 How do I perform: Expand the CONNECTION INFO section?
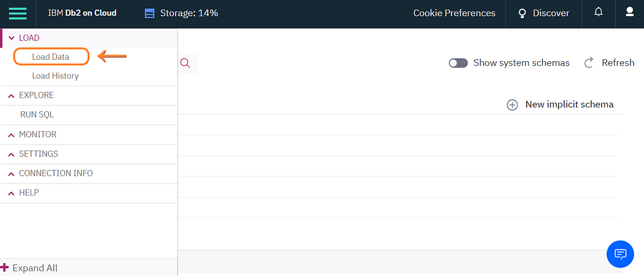pyautogui.click(x=12, y=173)
